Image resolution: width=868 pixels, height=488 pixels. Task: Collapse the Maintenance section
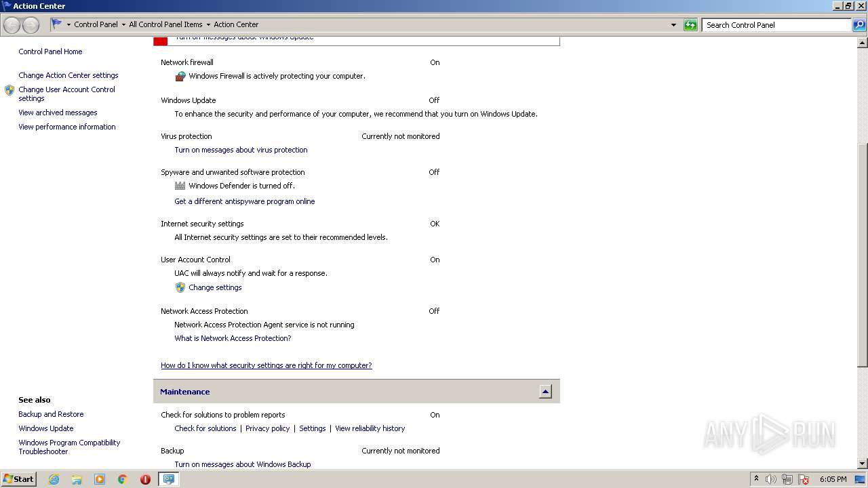pos(545,392)
